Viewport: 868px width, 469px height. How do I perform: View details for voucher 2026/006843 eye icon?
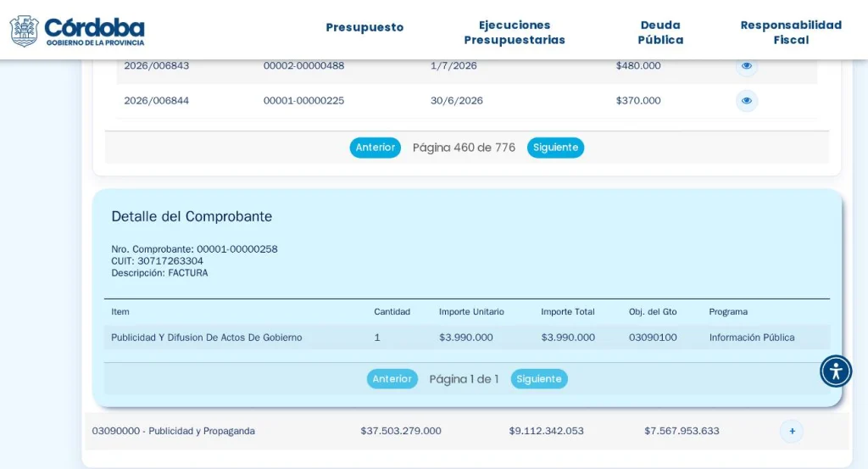(747, 66)
